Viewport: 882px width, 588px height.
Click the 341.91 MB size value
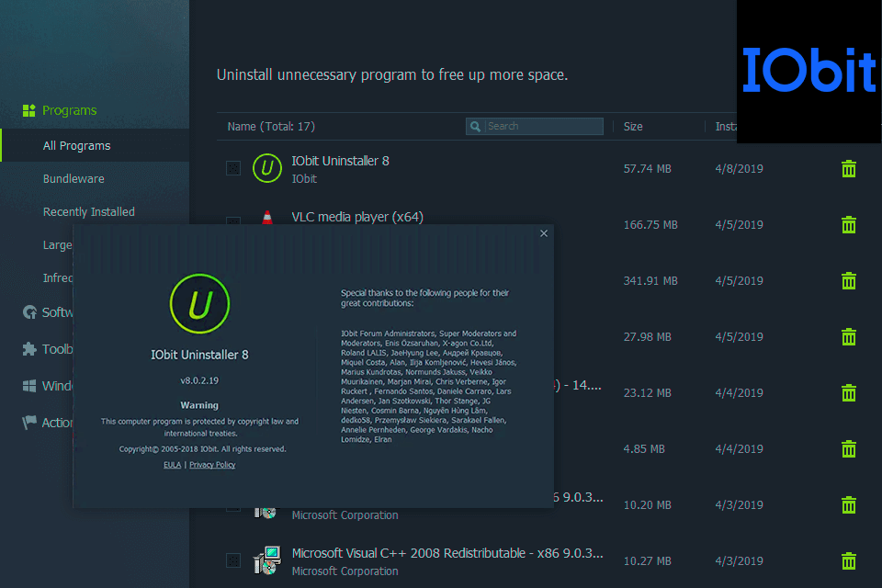coord(650,281)
